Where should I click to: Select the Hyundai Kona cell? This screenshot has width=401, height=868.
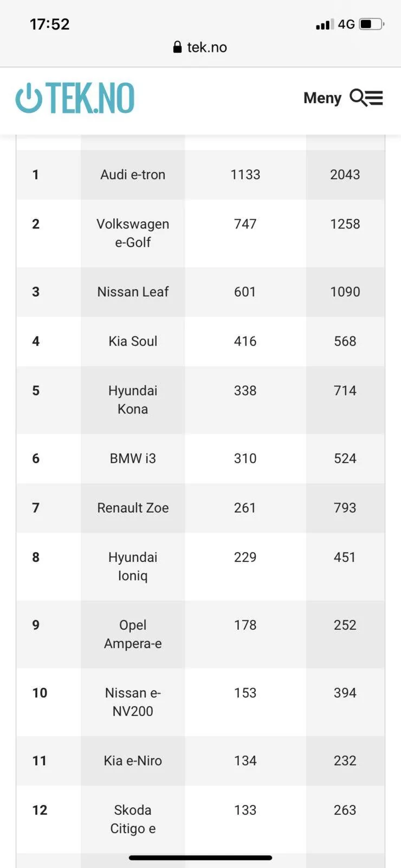tap(133, 400)
